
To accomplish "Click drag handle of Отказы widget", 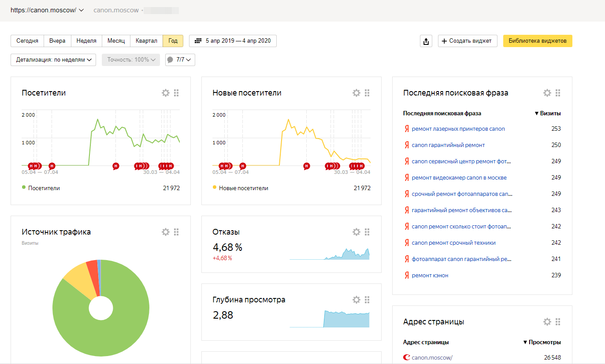I will pos(367,232).
